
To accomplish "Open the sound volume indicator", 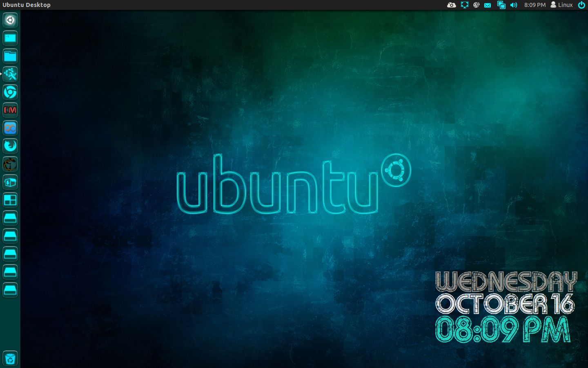I will 514,5.
